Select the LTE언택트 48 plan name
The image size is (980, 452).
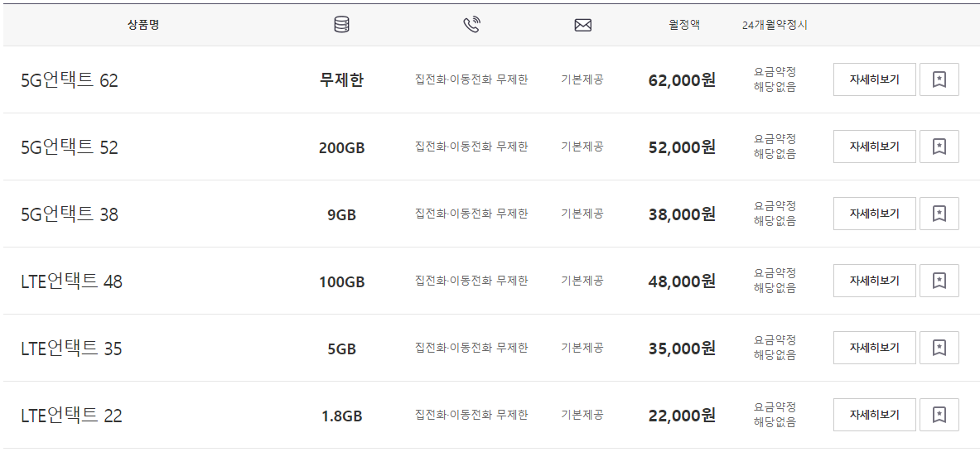(x=72, y=281)
